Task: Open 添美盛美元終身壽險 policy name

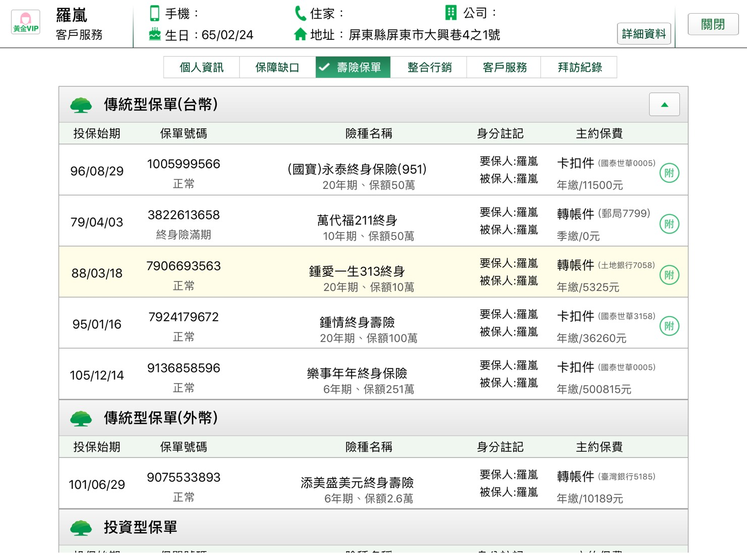Action: [x=357, y=483]
